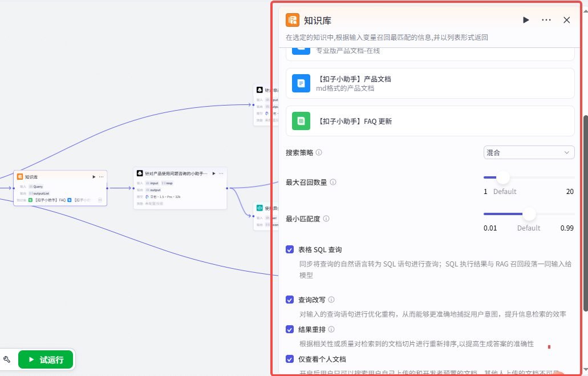The image size is (588, 376).
Task: Click the output port of 知识库 canvas node
Action: pos(107,188)
